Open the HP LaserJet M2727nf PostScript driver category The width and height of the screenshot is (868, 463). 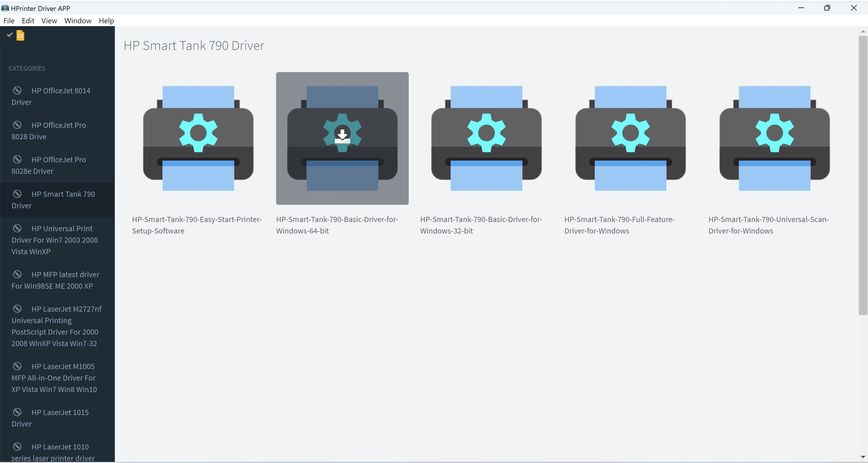tap(56, 326)
